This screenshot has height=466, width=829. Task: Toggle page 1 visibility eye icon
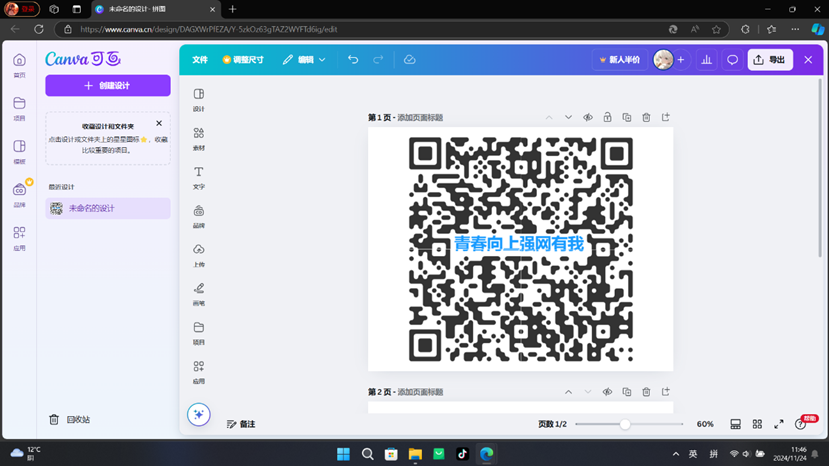588,117
